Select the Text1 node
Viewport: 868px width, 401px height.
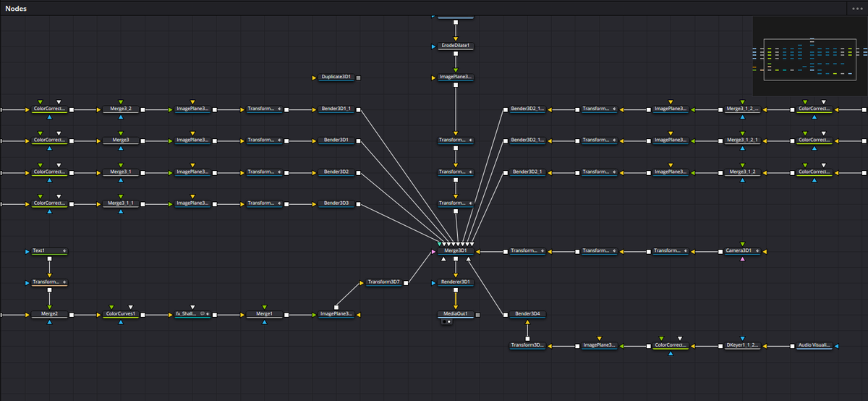click(49, 250)
